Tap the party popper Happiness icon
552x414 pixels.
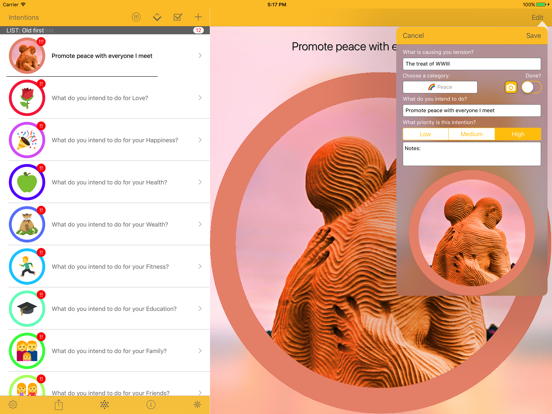(27, 140)
